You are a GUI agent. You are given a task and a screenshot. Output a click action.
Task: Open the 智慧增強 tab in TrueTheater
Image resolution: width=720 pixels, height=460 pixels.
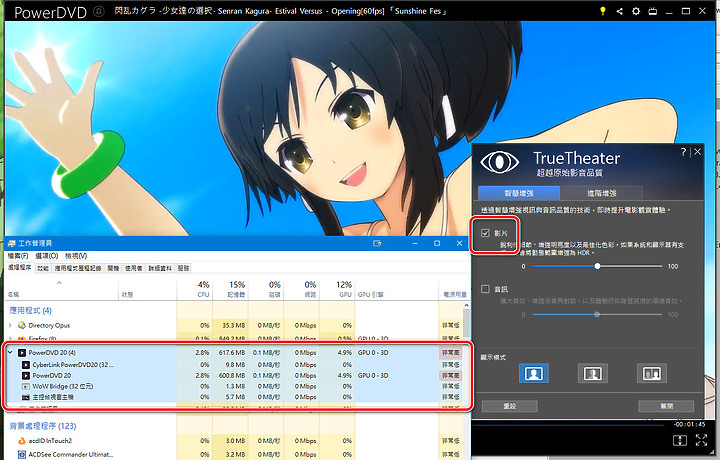519,193
